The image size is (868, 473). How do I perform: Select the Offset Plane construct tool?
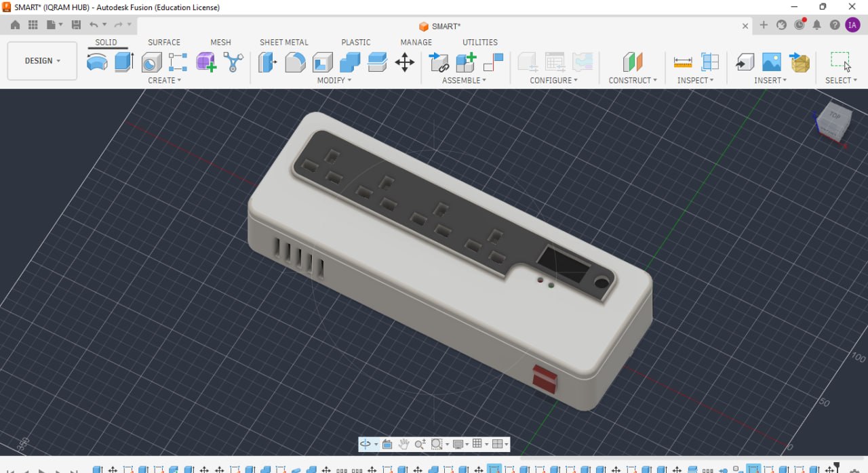click(x=633, y=62)
